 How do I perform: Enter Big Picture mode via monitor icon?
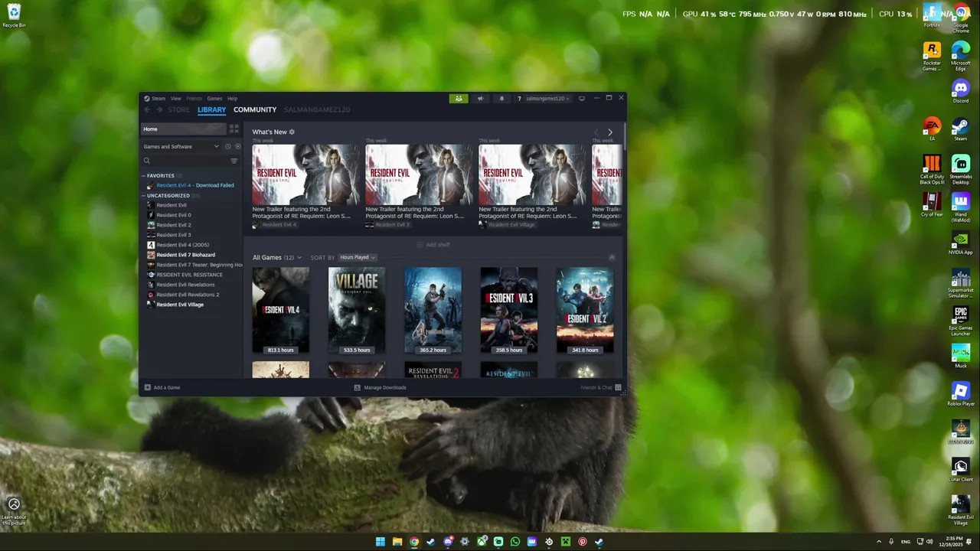coord(582,98)
